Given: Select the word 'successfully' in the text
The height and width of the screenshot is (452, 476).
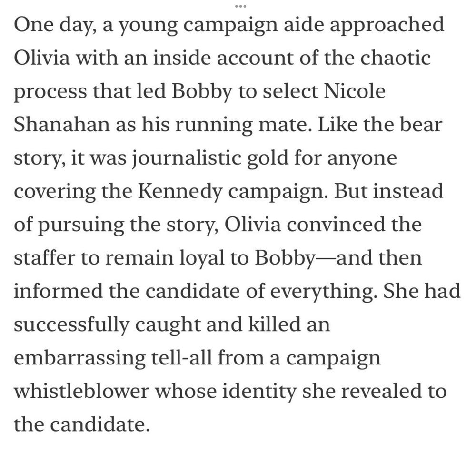Looking at the screenshot, I should tap(71, 325).
